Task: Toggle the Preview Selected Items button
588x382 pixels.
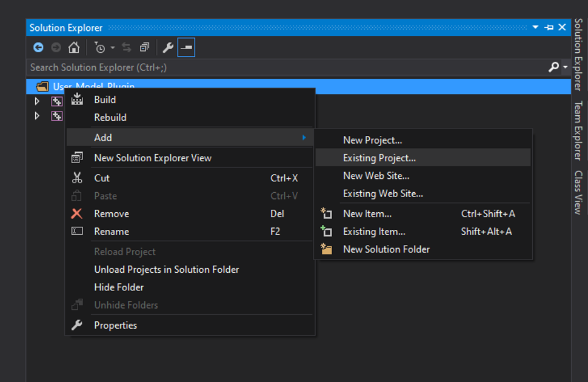Action: (186, 48)
